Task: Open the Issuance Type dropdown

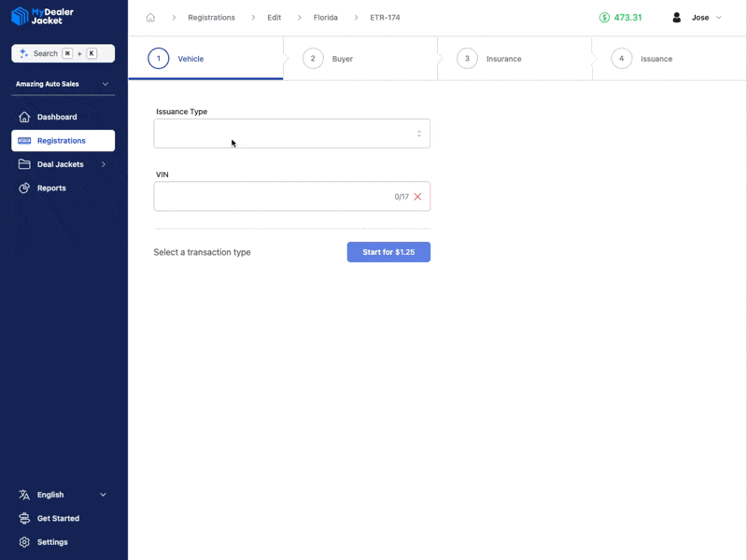Action: pyautogui.click(x=291, y=133)
